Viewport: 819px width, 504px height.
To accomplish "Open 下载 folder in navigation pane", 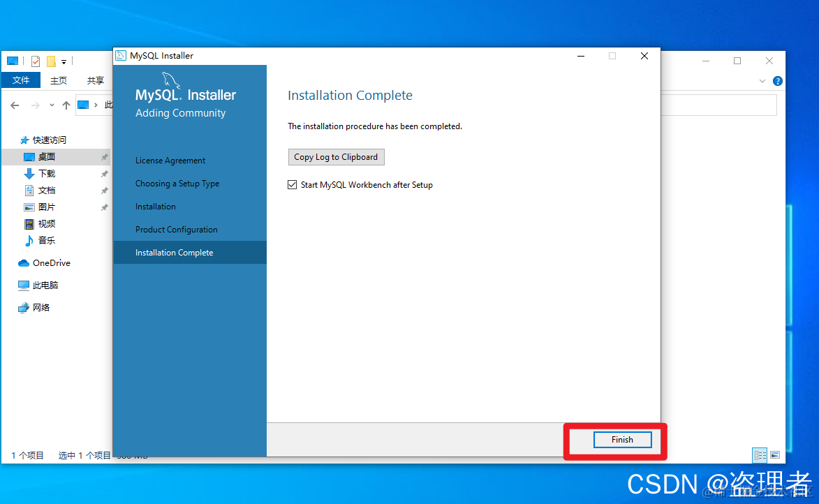I will (x=47, y=173).
